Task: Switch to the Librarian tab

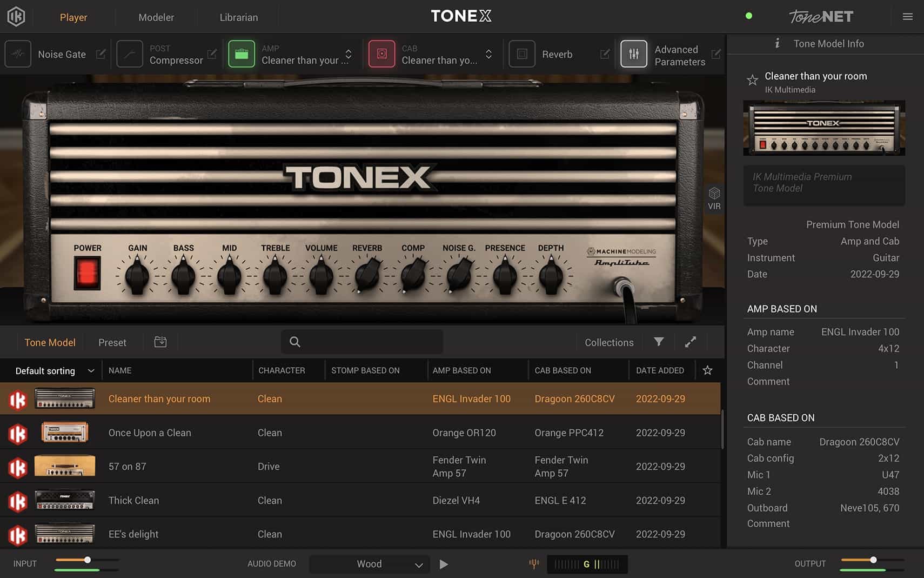Action: [239, 17]
